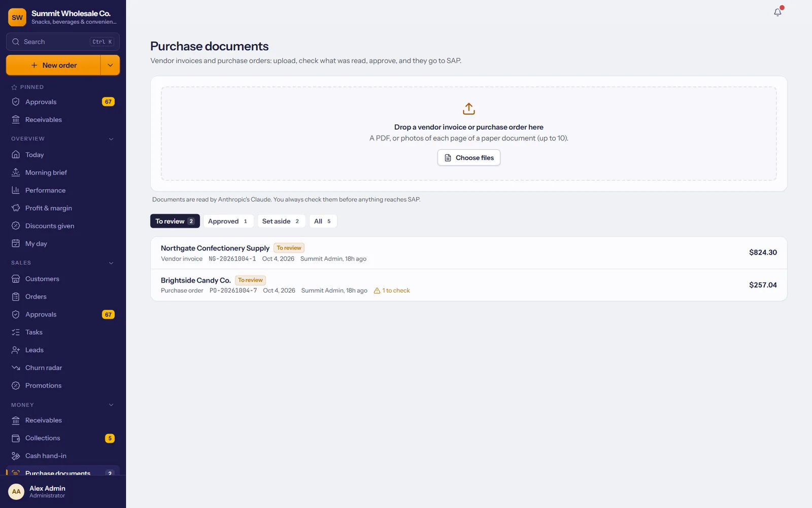This screenshot has width=812, height=508.
Task: Click the $257.04 amount
Action: point(763,285)
